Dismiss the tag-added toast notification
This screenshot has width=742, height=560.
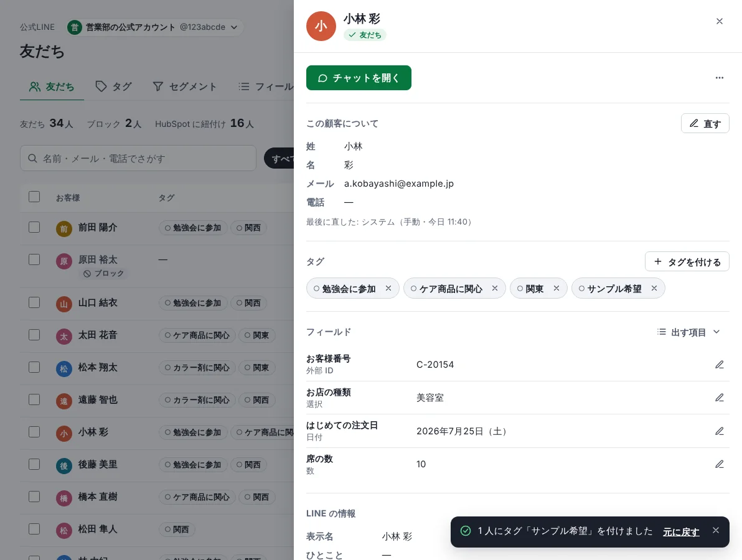tap(715, 531)
